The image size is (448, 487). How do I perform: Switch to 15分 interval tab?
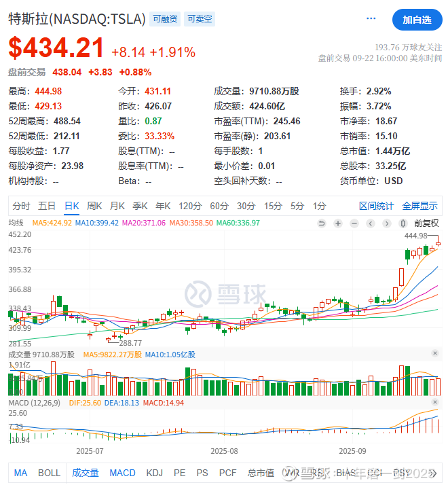click(x=273, y=206)
